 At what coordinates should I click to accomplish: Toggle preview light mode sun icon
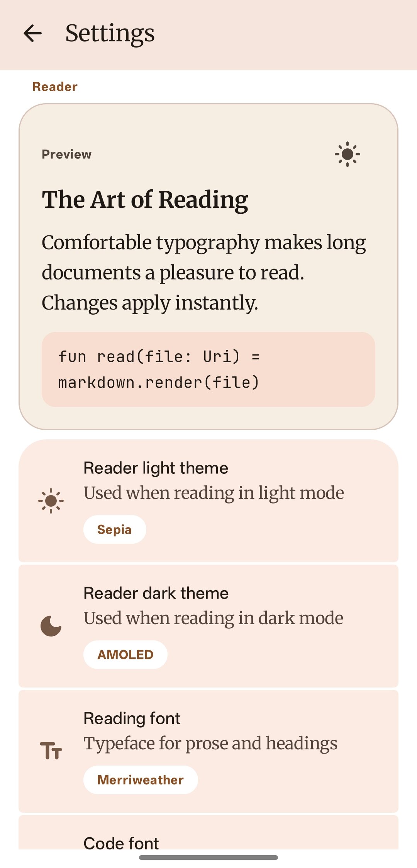(x=347, y=154)
